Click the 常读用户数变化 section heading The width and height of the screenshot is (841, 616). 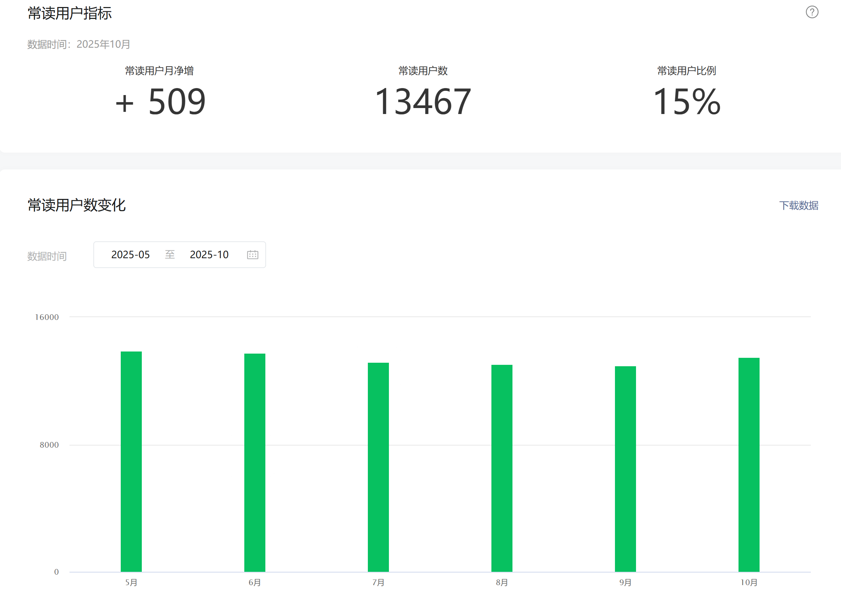point(77,205)
